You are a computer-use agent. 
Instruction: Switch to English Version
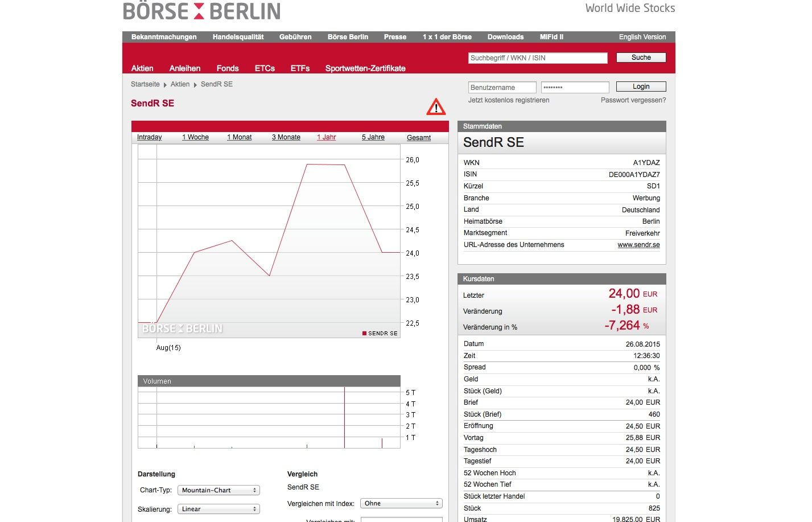coord(642,37)
